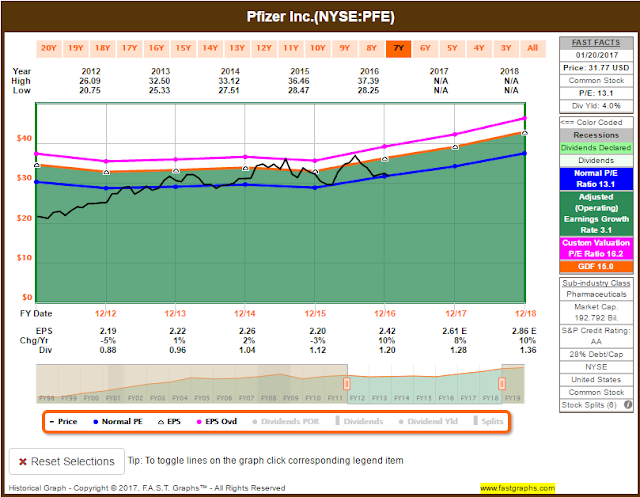Image resolution: width=640 pixels, height=497 pixels.
Task: Choose the 6Y range tab
Action: click(426, 48)
